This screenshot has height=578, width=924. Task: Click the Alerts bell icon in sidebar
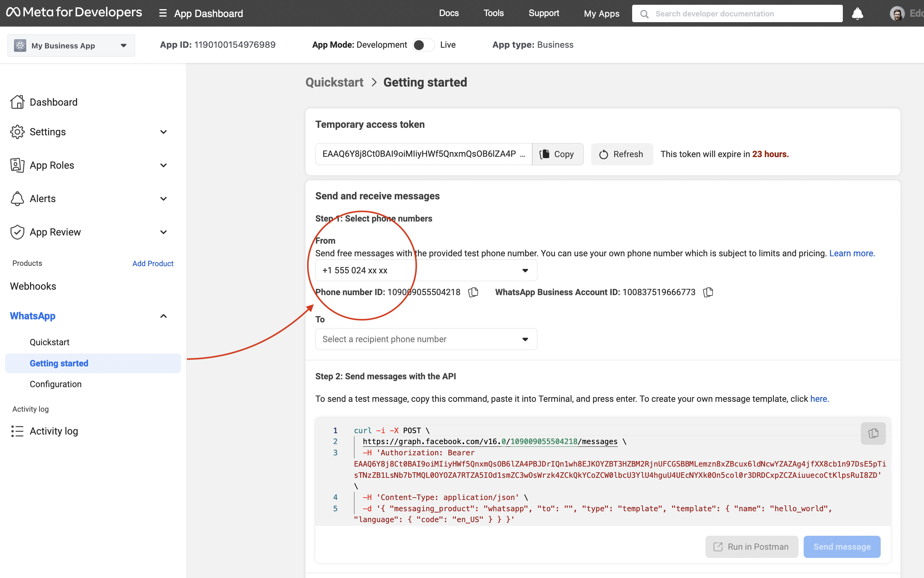(x=17, y=199)
